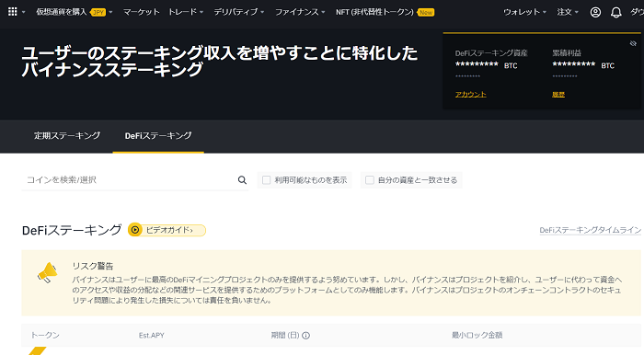Click the New badge beside NFT
Viewport: 644px width, 355px height.
pos(425,12)
